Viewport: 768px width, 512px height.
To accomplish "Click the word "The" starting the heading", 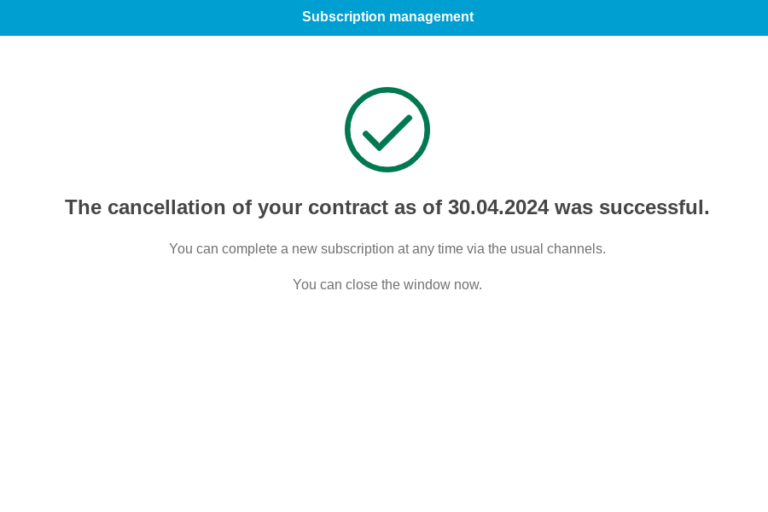I will [x=83, y=207].
